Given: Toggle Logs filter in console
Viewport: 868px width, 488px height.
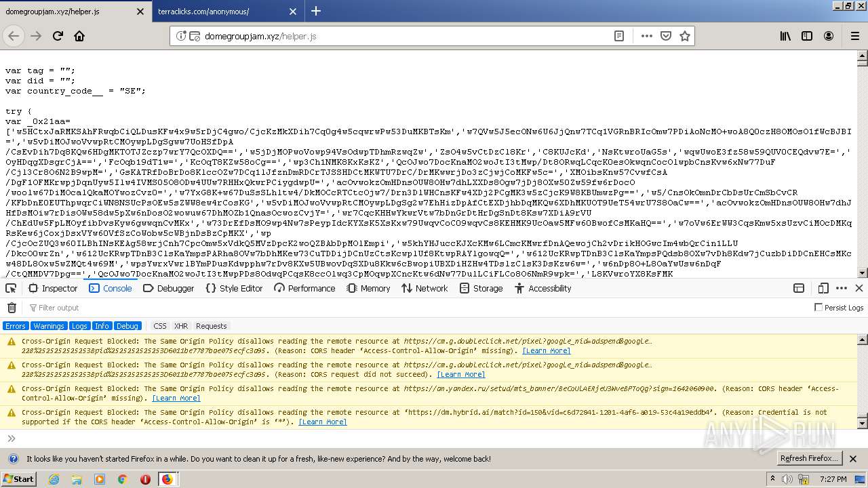Looking at the screenshot, I should click(x=79, y=326).
